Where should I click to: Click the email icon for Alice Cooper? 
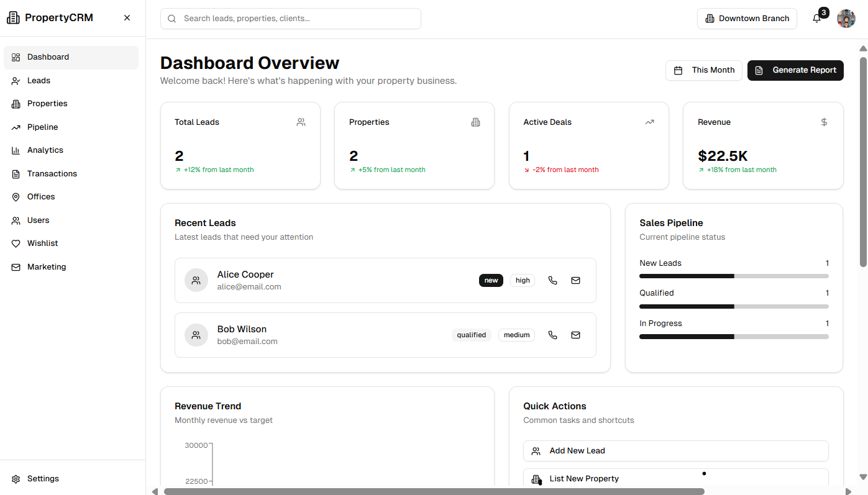pos(575,280)
